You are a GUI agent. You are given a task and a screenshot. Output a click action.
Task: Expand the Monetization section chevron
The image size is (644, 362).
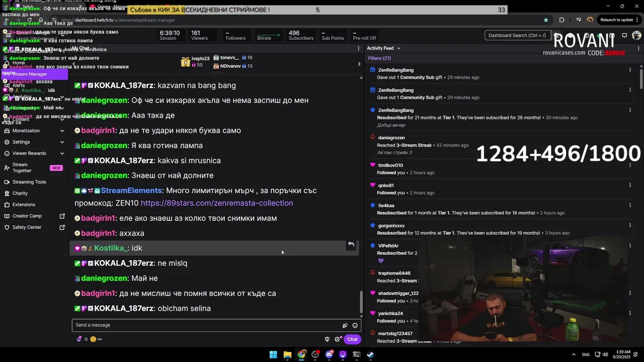62,131
